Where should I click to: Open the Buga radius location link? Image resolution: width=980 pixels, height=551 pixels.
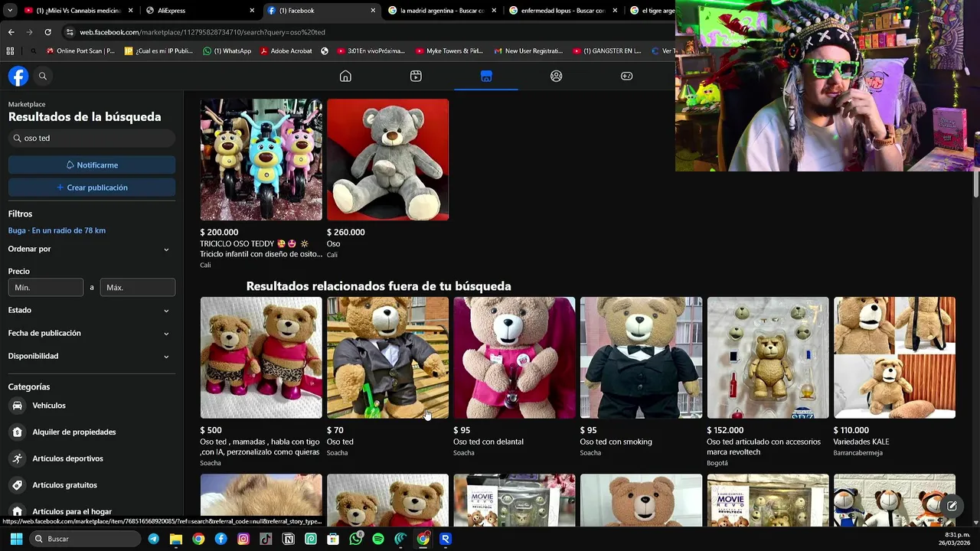point(57,230)
